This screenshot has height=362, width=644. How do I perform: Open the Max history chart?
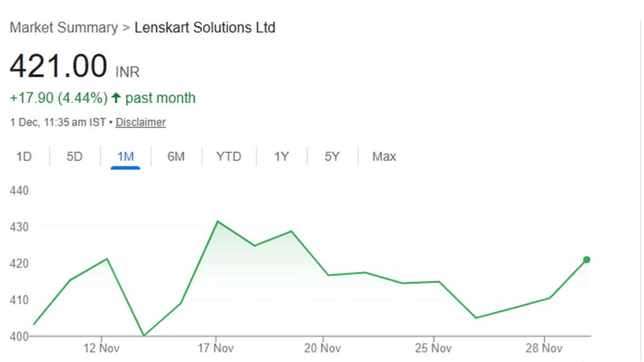pos(383,156)
